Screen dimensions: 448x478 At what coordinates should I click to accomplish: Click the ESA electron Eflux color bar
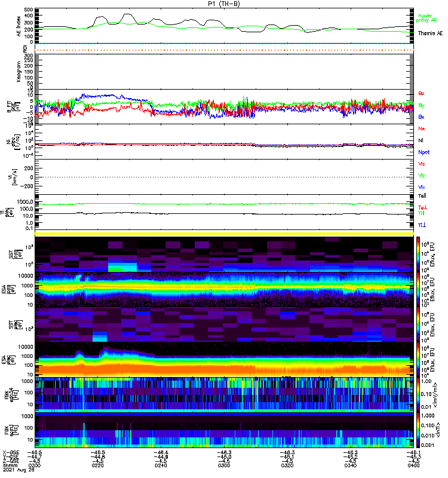click(418, 359)
